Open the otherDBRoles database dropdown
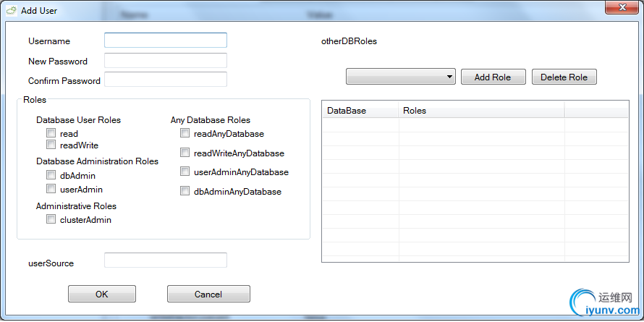 pos(401,77)
